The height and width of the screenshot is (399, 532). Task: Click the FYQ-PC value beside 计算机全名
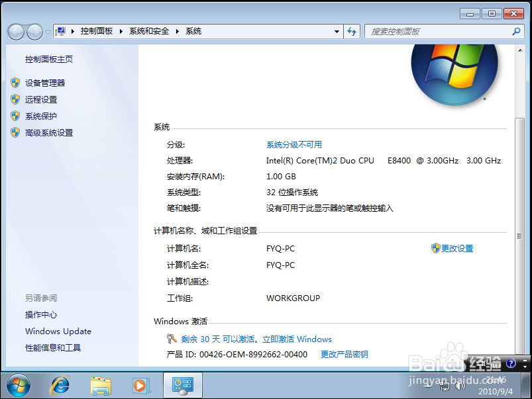281,265
